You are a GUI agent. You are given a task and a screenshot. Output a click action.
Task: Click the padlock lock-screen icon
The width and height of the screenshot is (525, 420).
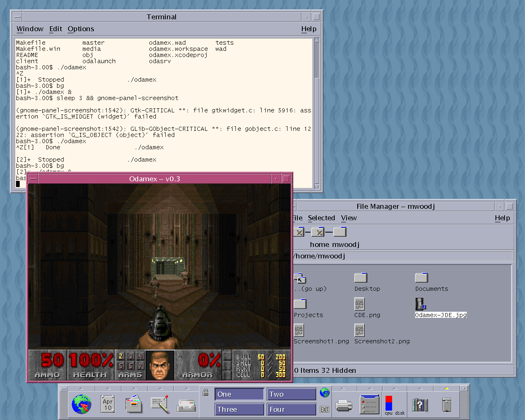coord(206,393)
